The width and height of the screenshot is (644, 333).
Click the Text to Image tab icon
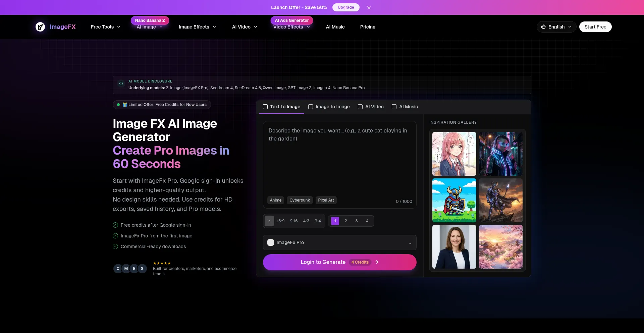click(265, 107)
